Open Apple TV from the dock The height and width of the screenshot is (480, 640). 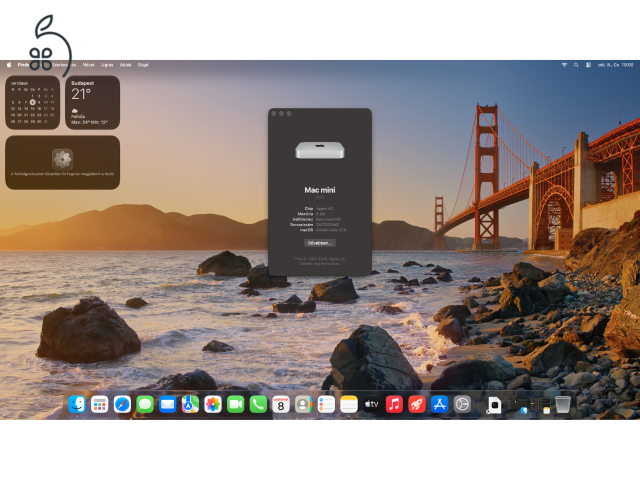[x=371, y=404]
